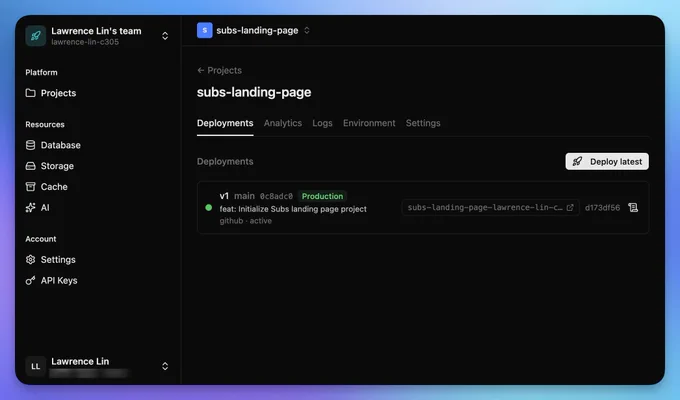
Task: Click the v1 version label
Action: coord(224,196)
